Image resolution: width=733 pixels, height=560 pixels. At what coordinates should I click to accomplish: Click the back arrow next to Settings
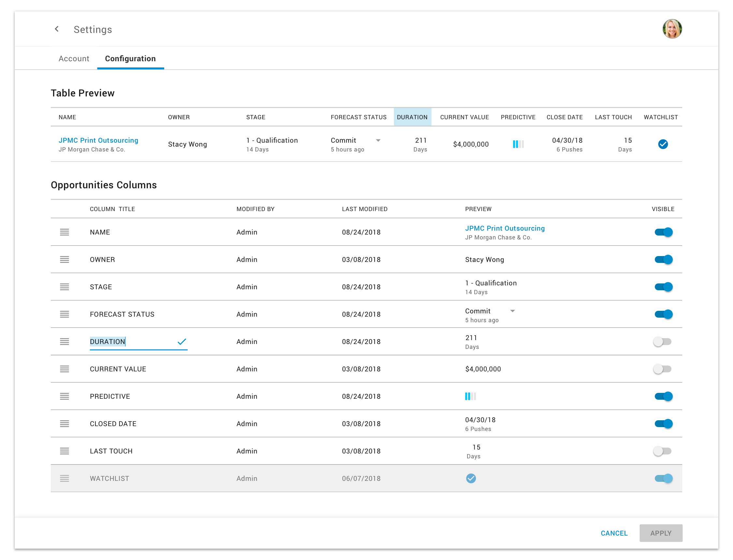57,29
